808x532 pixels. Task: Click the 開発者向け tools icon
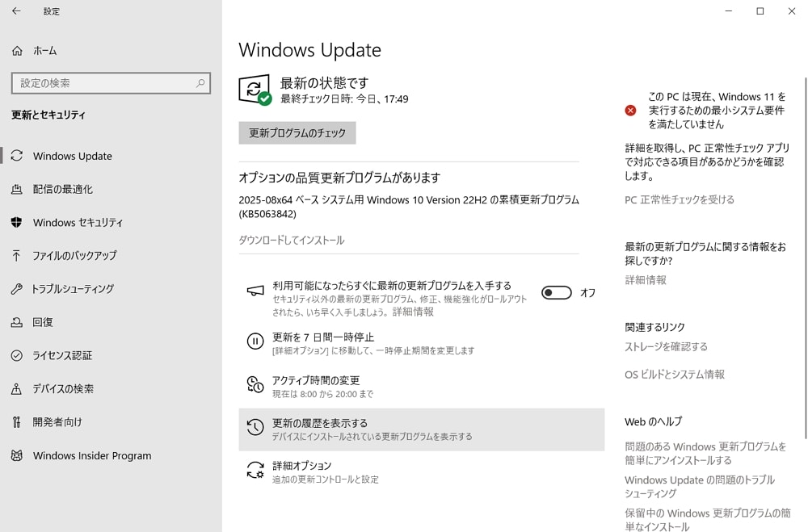16,421
